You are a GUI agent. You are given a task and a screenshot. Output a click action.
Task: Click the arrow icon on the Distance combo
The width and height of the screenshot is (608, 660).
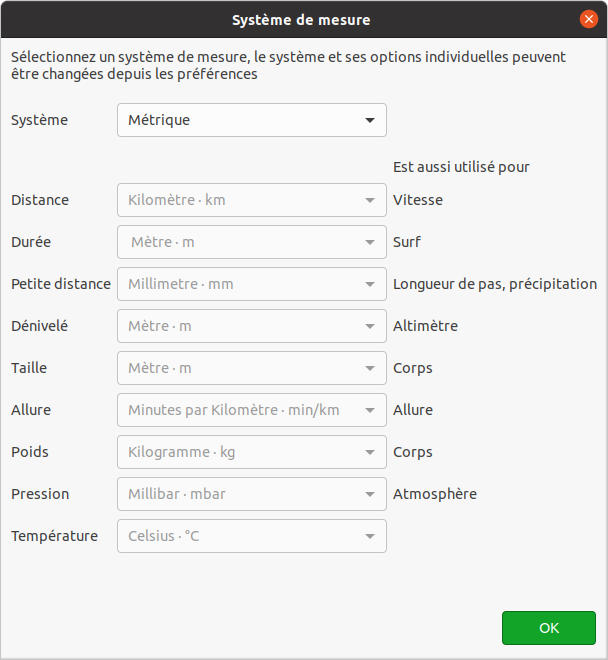(x=370, y=200)
